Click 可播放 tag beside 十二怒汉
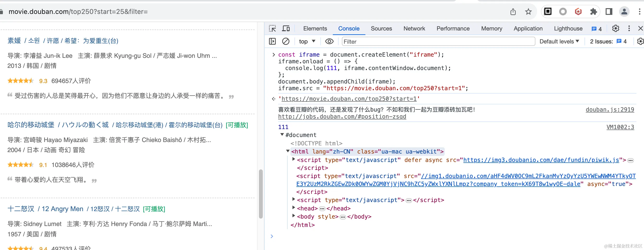Screen dimensions: 644x250 (154, 209)
